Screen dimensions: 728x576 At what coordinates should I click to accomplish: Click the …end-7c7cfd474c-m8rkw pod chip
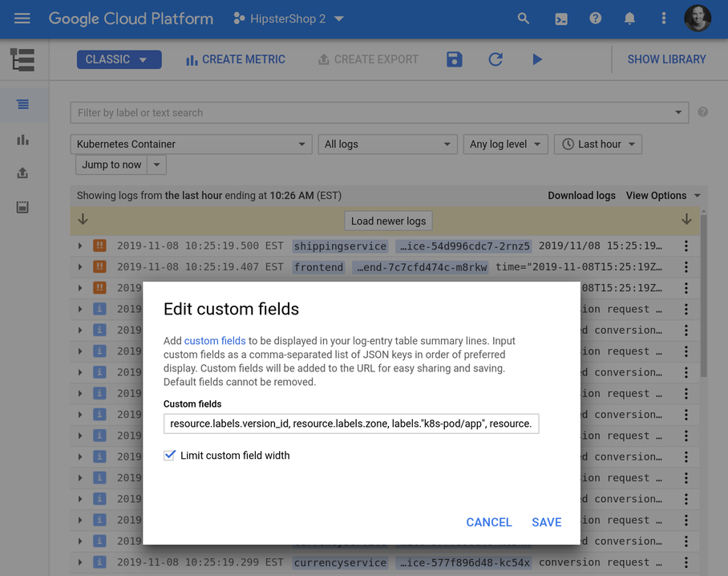[421, 267]
